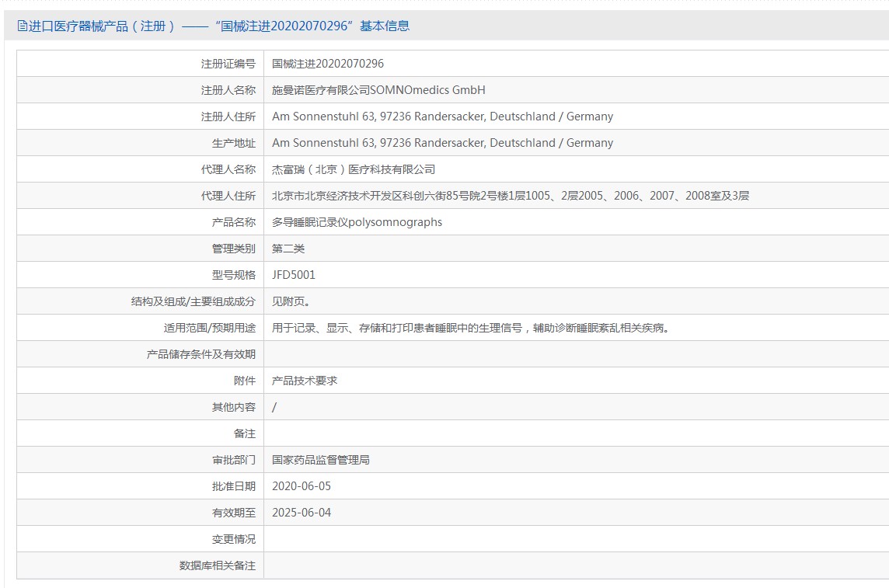Click the 型号规格 label
Screen dimensions: 889x588
click(234, 275)
